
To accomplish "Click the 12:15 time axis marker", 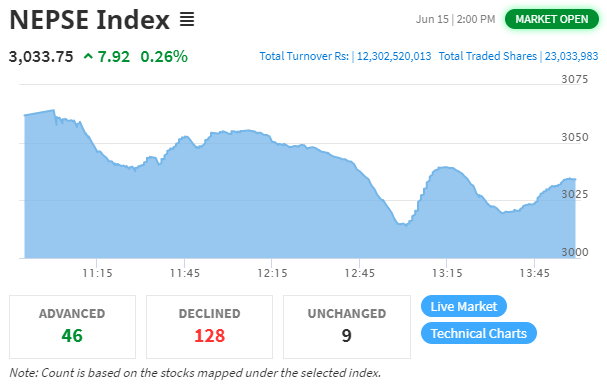I will (273, 273).
